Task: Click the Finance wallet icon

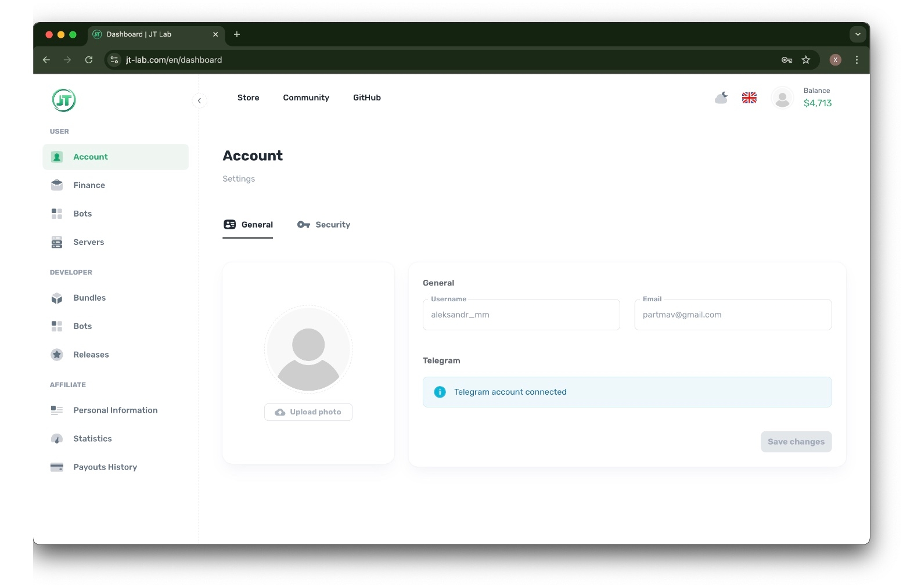Action: [57, 185]
